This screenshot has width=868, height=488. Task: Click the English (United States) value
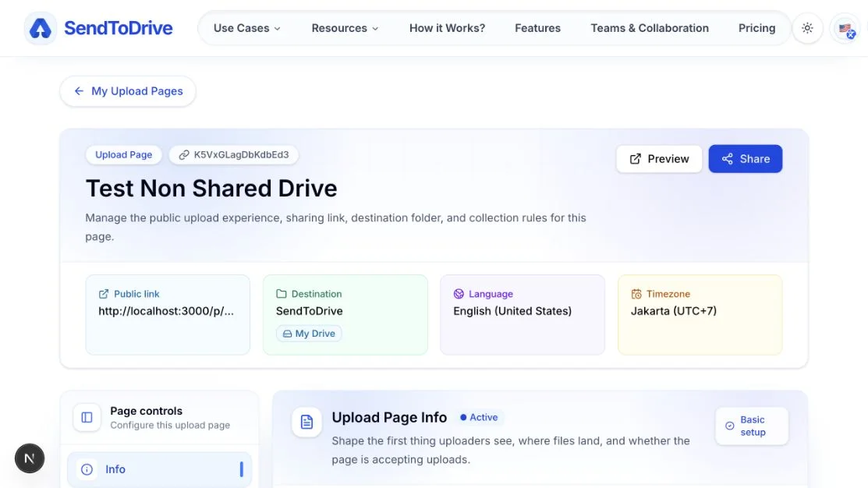click(x=512, y=311)
